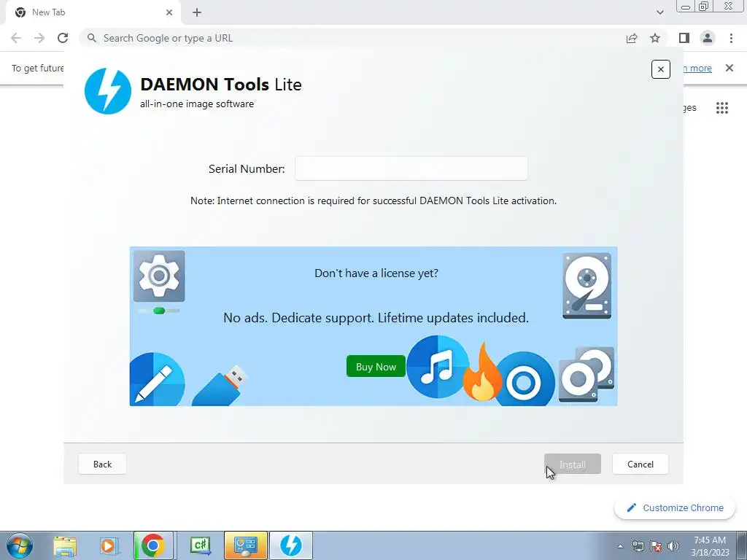Go Back to the previous installer step
The height and width of the screenshot is (560, 747).
[102, 464]
